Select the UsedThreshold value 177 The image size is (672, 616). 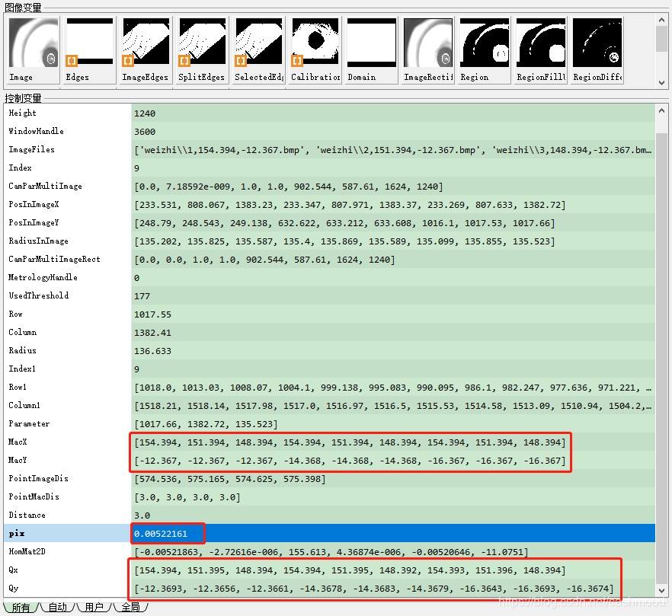142,296
